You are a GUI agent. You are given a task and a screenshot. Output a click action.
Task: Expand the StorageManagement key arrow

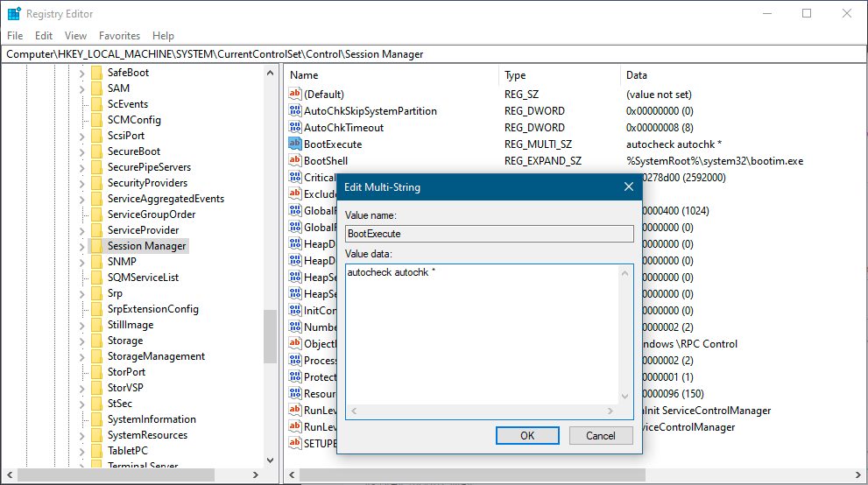coord(81,356)
